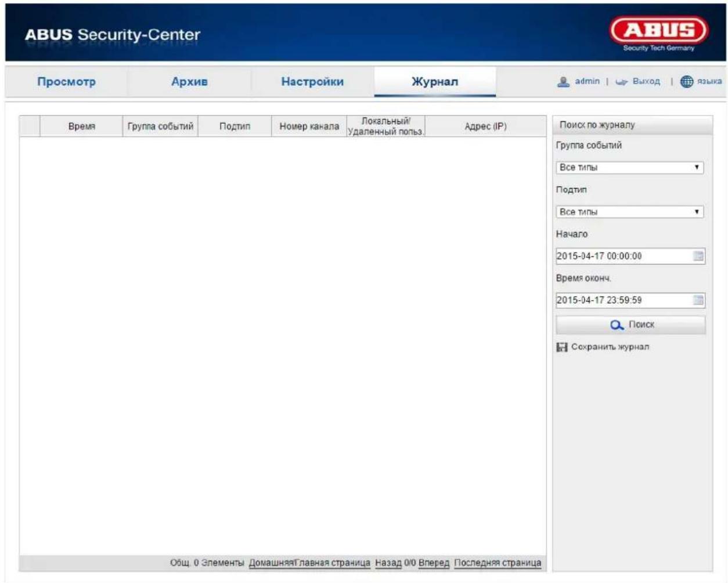Open the языка language selector

point(709,81)
